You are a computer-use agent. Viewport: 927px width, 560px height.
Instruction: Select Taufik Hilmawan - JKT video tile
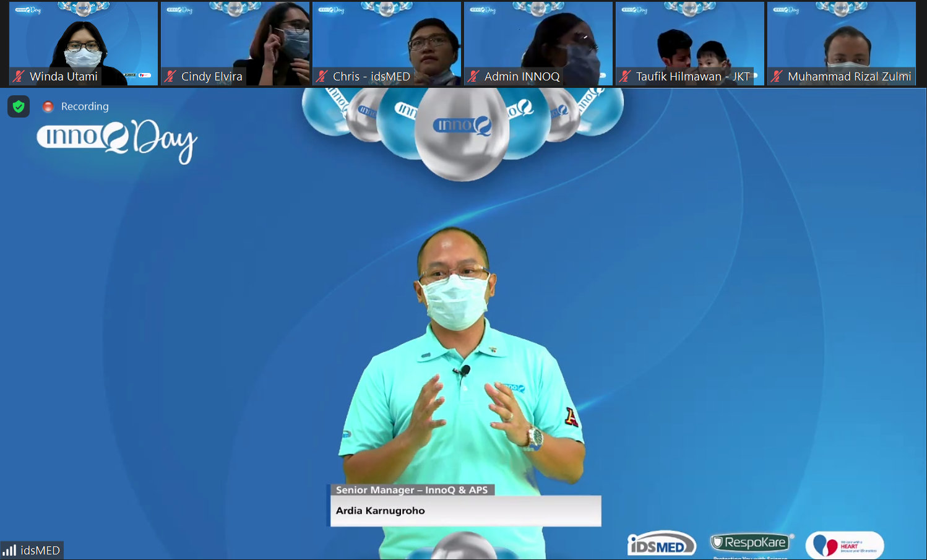pos(690,37)
